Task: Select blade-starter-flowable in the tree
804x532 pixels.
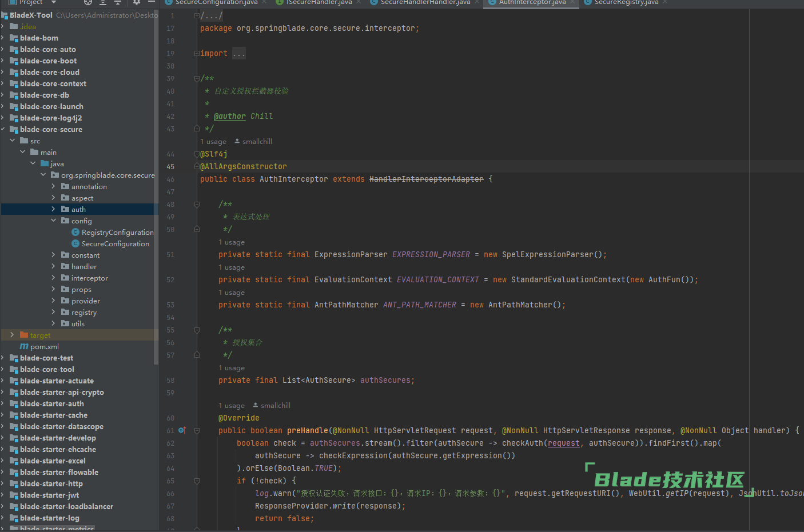Action: [59, 472]
